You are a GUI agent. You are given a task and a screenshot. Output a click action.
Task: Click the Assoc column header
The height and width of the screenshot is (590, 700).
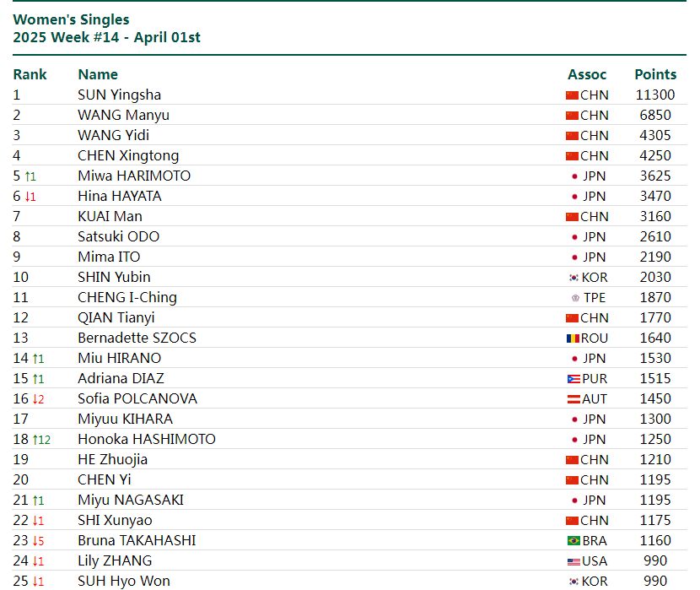(587, 74)
